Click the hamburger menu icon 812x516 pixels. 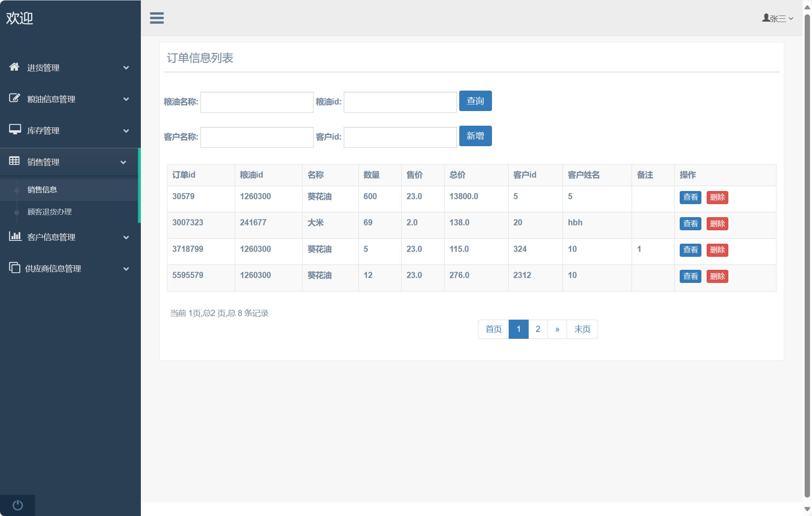[x=157, y=18]
